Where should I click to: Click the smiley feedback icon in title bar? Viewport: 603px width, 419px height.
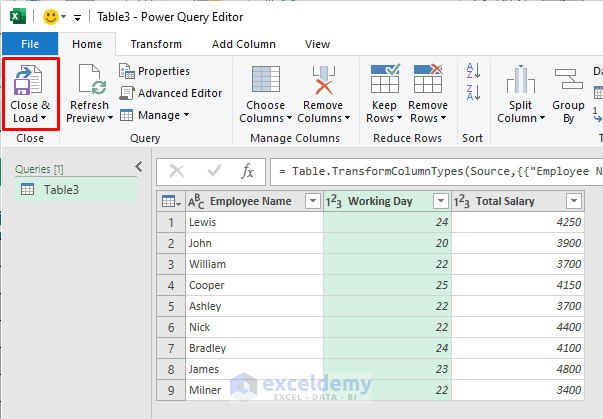[x=51, y=16]
